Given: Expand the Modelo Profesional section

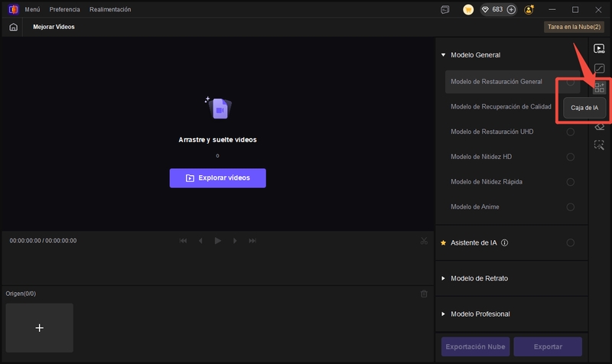Looking at the screenshot, I should 443,314.
